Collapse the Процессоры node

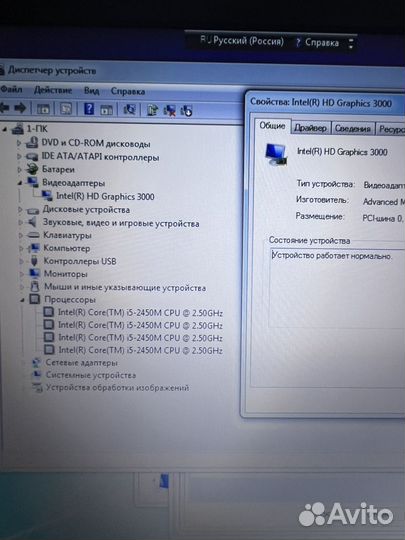[22, 300]
